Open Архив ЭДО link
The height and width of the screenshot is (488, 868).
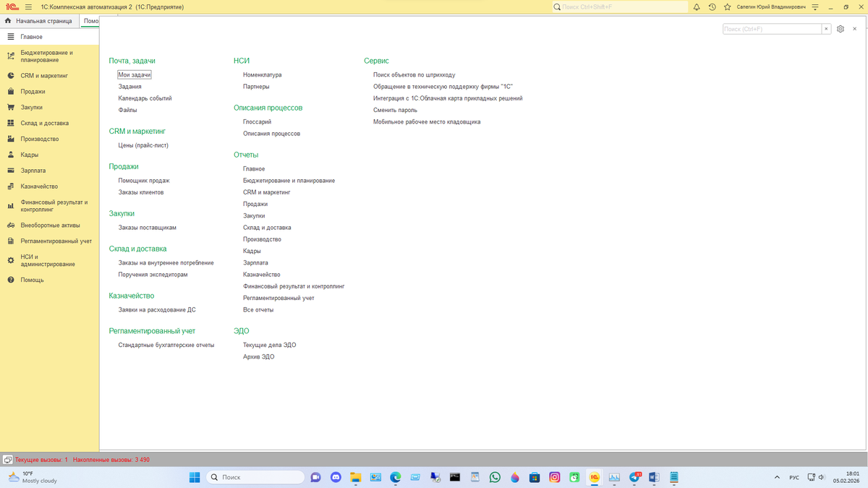coord(259,357)
